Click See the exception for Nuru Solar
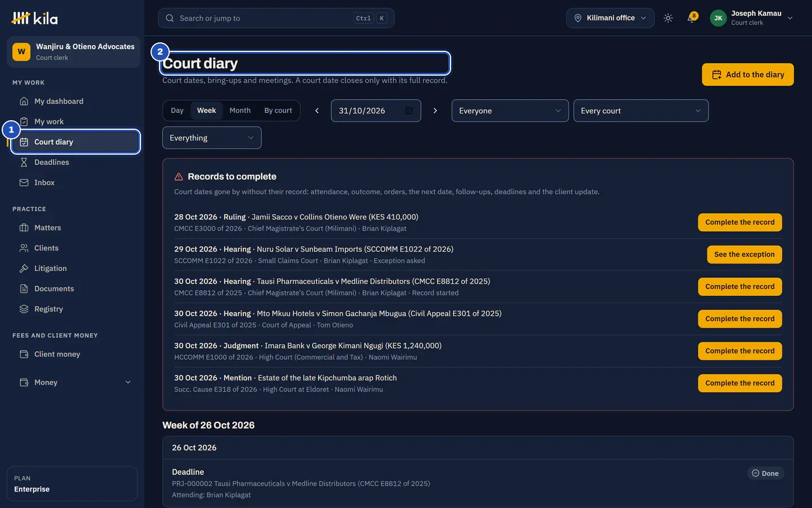The image size is (812, 508). coord(744,255)
